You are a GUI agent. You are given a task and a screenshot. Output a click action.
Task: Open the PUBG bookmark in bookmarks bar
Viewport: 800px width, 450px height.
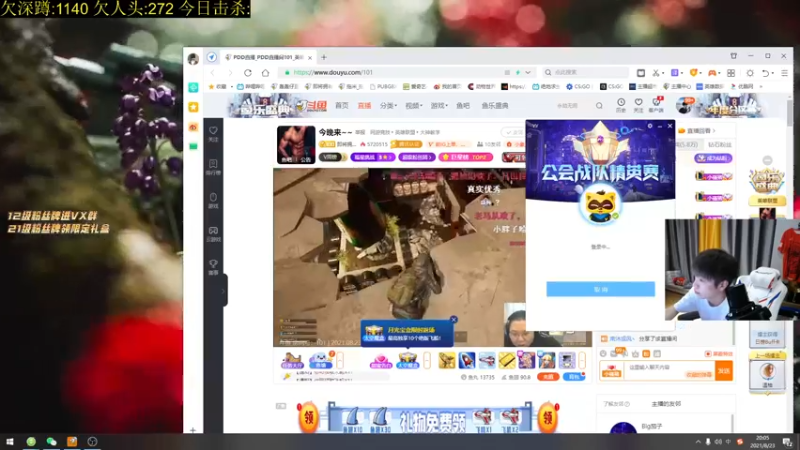383,87
